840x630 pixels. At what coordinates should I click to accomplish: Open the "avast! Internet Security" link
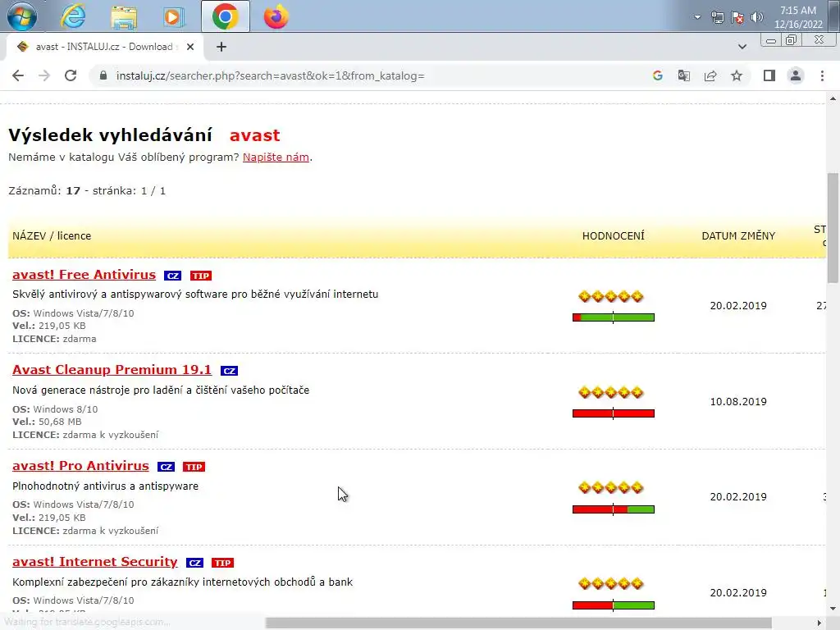[x=95, y=561]
